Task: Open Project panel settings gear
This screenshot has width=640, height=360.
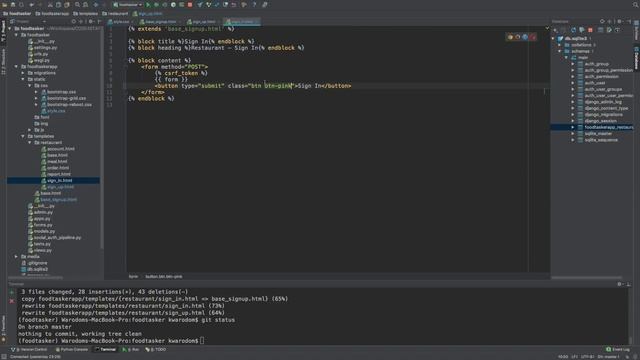Action: [91, 21]
